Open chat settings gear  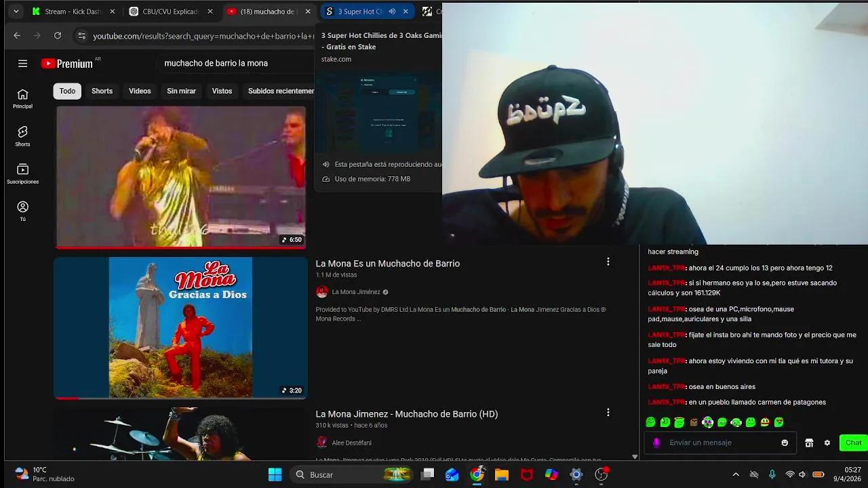pos(827,443)
